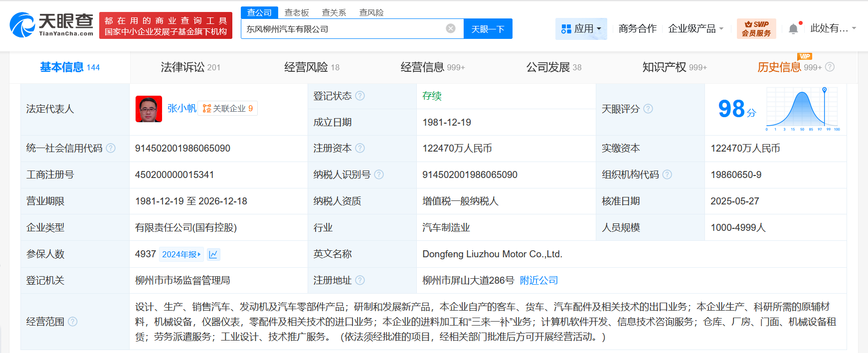The width and height of the screenshot is (868, 353).
Task: Switch to 查公司 search tab
Action: (259, 12)
